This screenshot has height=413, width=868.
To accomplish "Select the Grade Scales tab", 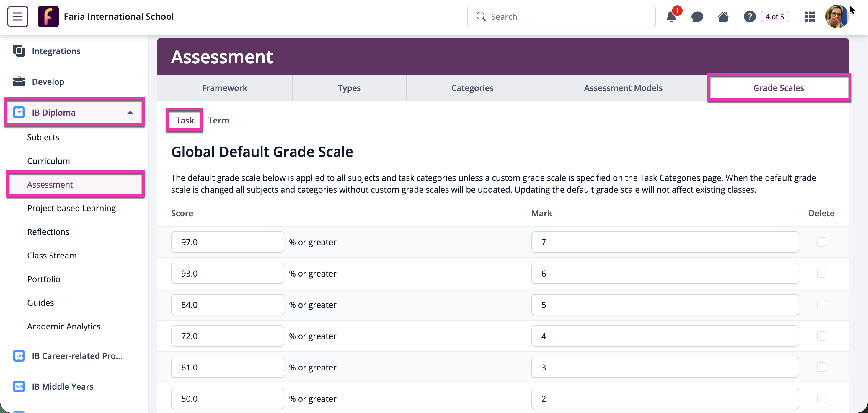I will coord(778,88).
